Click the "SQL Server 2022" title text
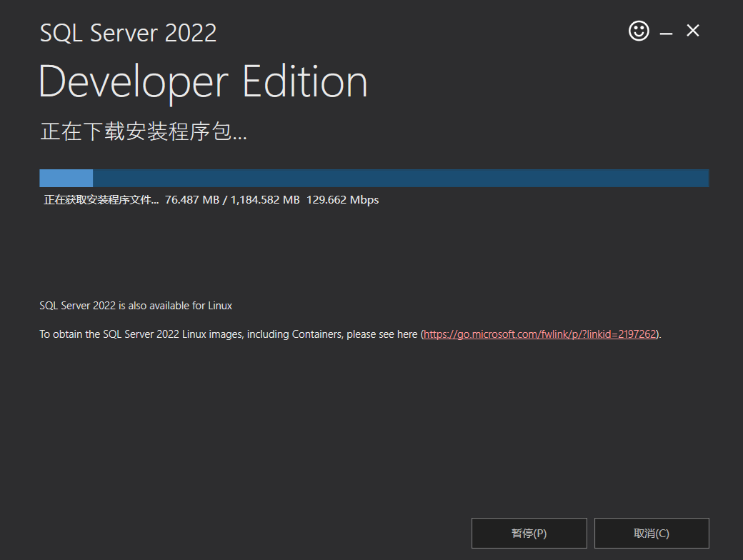The width and height of the screenshot is (743, 560). [x=128, y=33]
